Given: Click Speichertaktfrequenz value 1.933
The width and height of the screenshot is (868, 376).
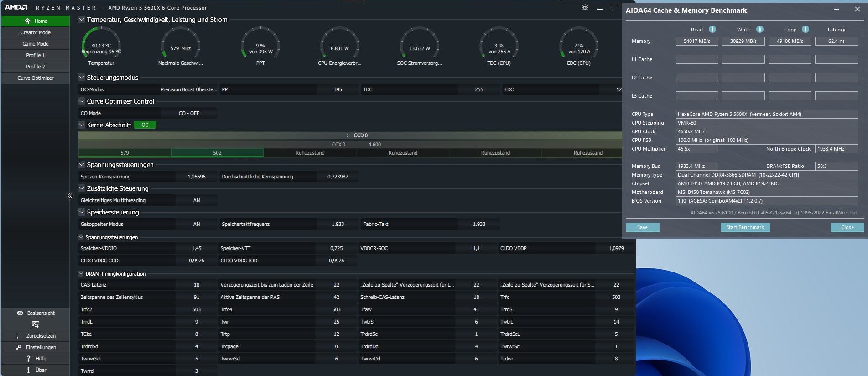Looking at the screenshot, I should 338,224.
